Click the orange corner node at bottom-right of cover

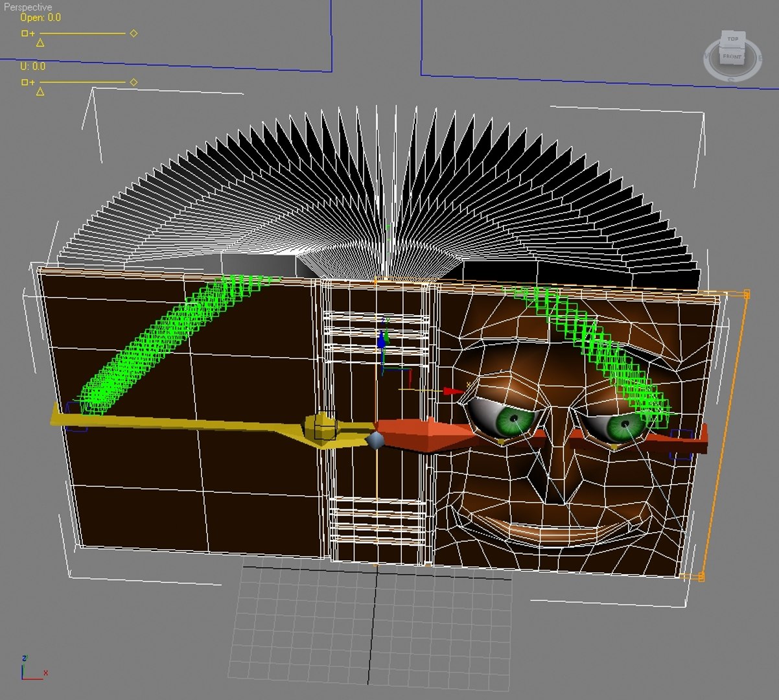[701, 576]
